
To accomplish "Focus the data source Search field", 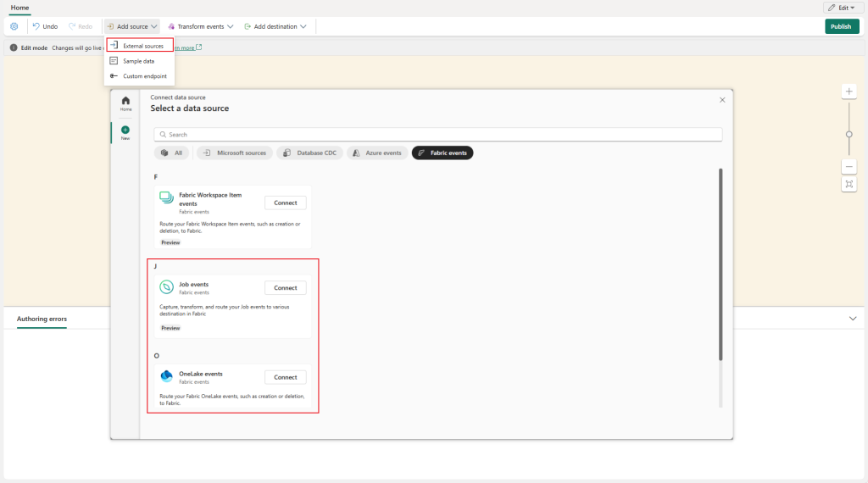I will pyautogui.click(x=438, y=135).
